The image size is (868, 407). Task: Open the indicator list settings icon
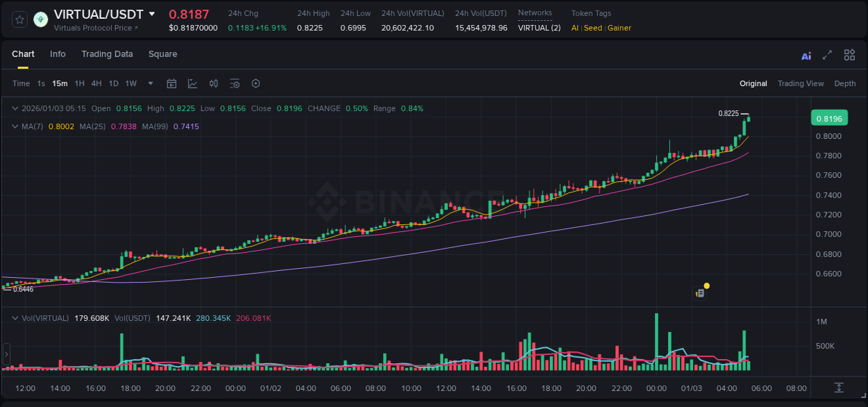pos(235,83)
